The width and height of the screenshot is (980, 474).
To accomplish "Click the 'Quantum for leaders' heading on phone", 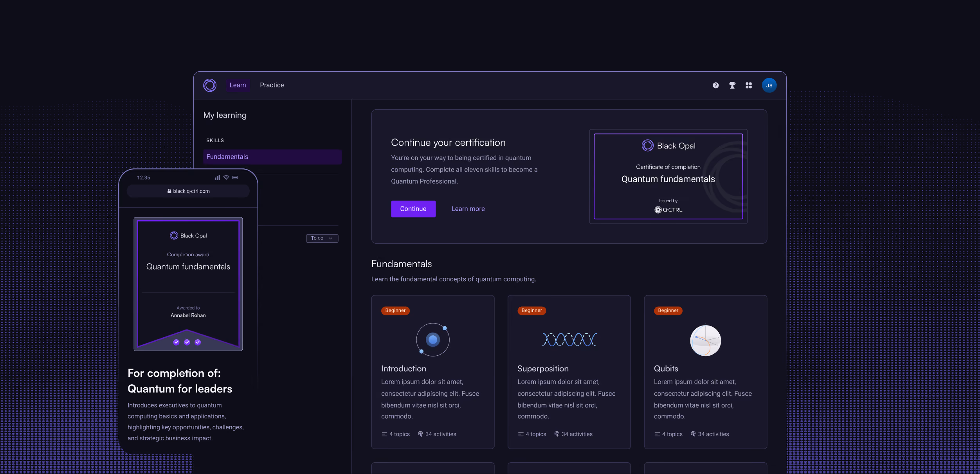I will tap(180, 389).
